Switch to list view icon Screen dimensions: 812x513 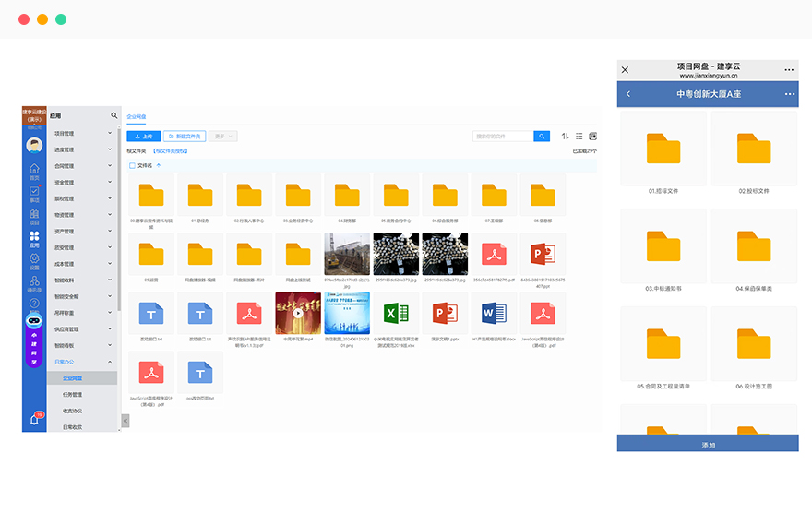pos(579,137)
